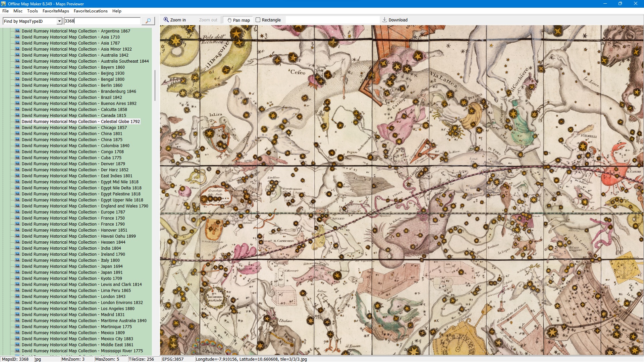Open the Tools menu

point(32,11)
